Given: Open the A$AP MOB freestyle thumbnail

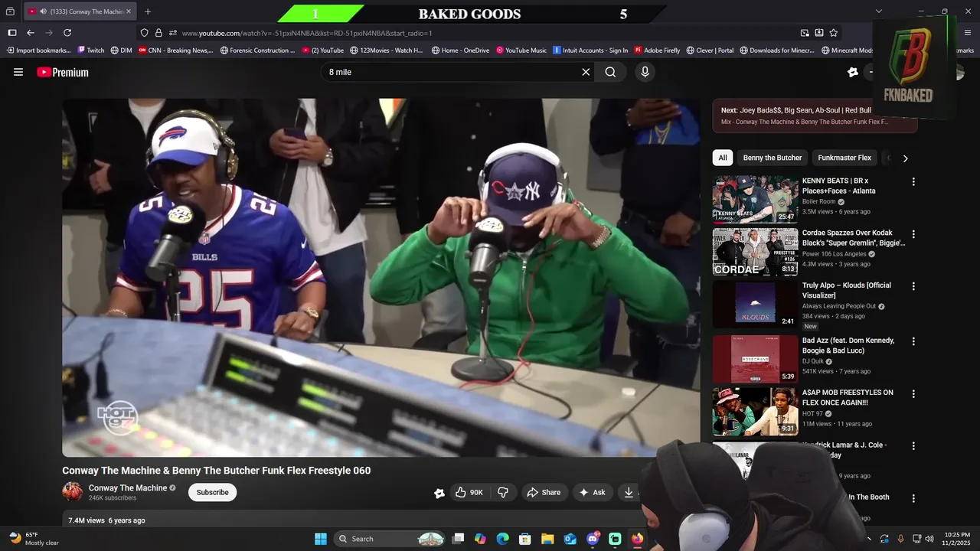Looking at the screenshot, I should tap(756, 411).
